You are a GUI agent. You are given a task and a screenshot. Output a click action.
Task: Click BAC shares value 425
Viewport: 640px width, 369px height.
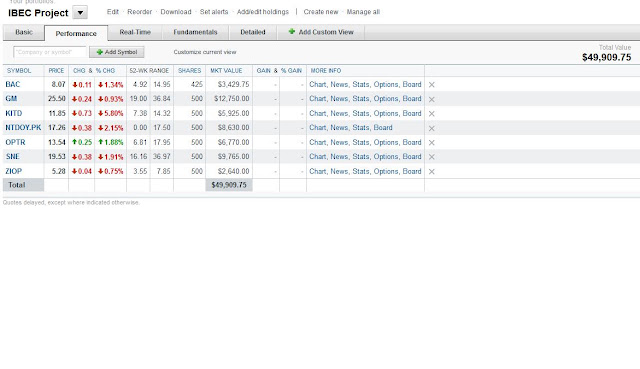pos(197,84)
